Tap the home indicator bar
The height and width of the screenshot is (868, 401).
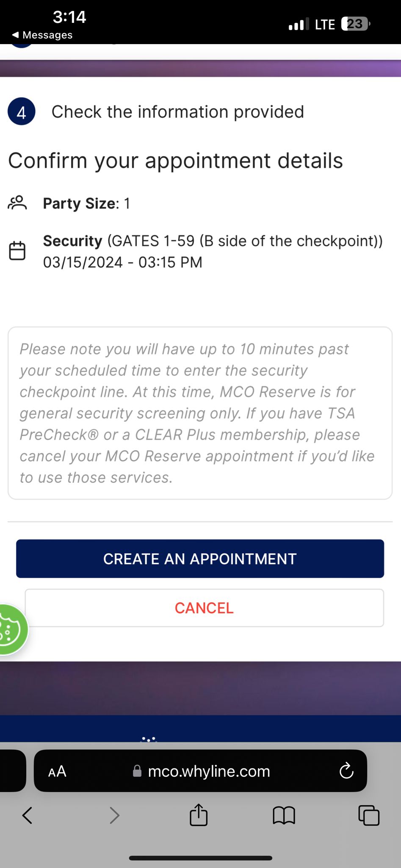click(x=200, y=858)
